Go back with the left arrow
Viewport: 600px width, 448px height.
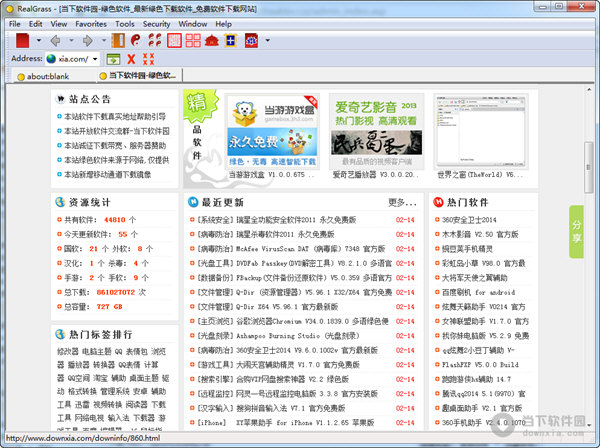tap(55, 41)
